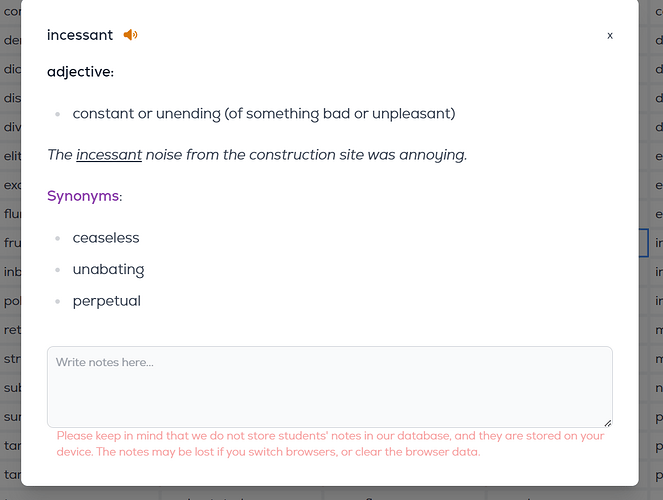
Task: Click the background row starting with "sub"
Action: 11,388
